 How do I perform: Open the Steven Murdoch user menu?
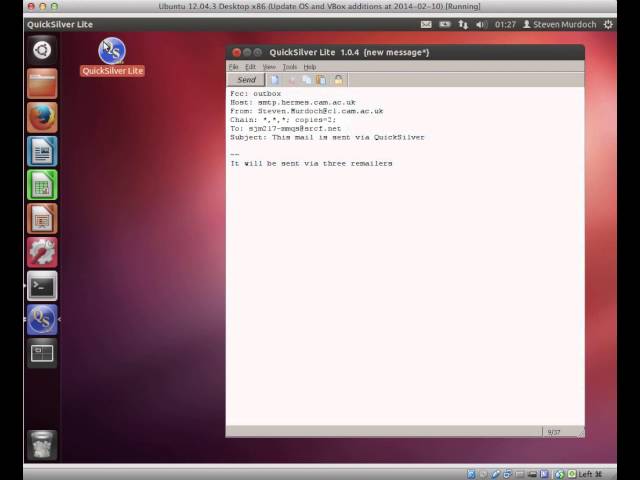pyautogui.click(x=560, y=24)
